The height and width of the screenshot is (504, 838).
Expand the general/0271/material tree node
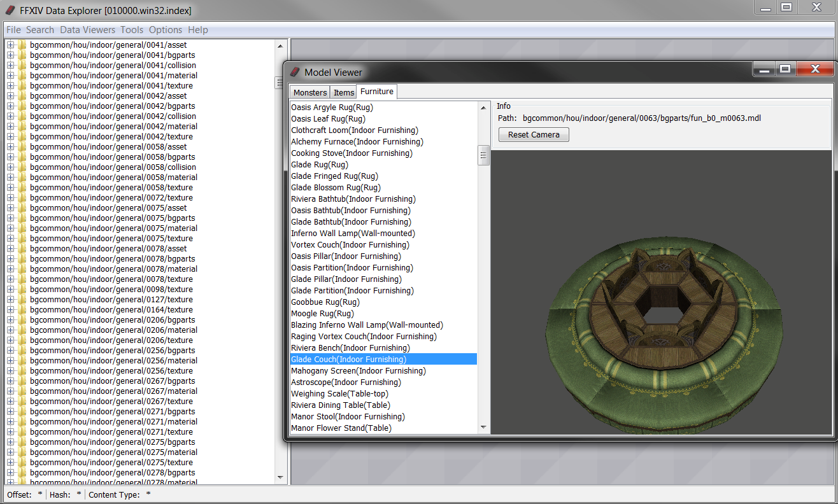(x=10, y=422)
